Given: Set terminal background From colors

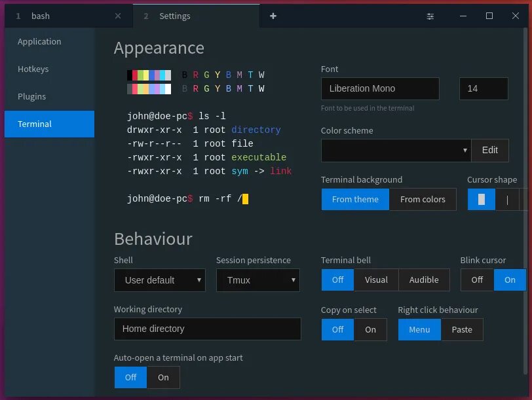Looking at the screenshot, I should pos(423,199).
